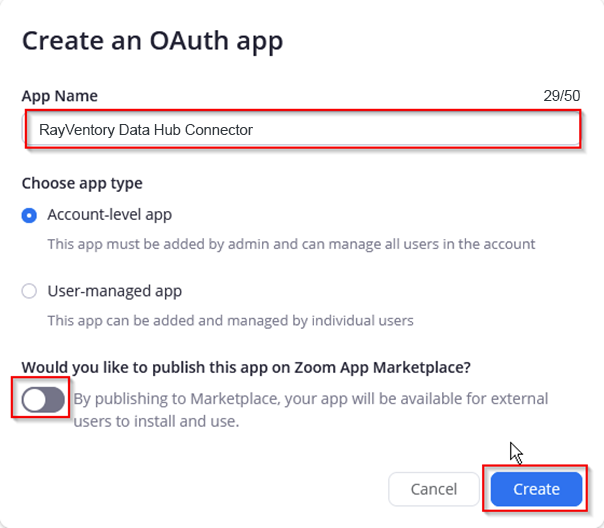Click the account-level admin description text
The width and height of the screenshot is (604, 528).
pos(291,244)
